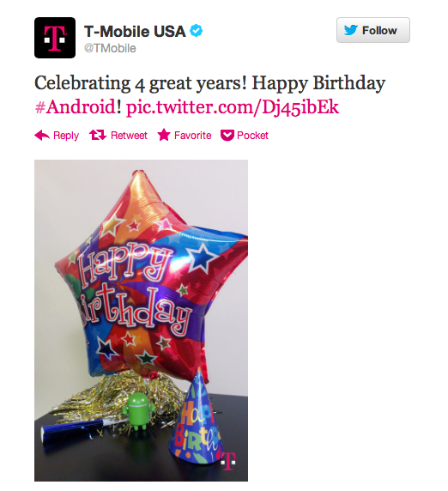Click the T-Mobile profile avatar logo

point(55,38)
